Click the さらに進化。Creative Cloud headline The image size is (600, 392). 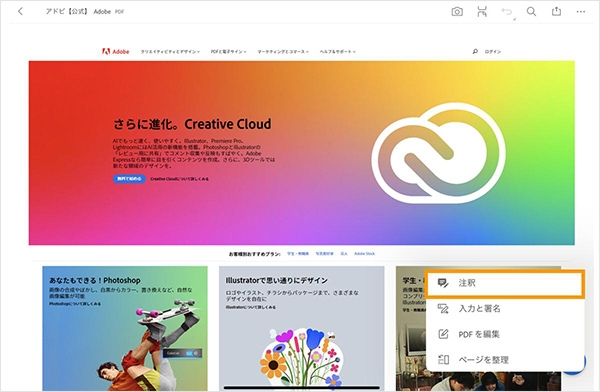click(192, 124)
